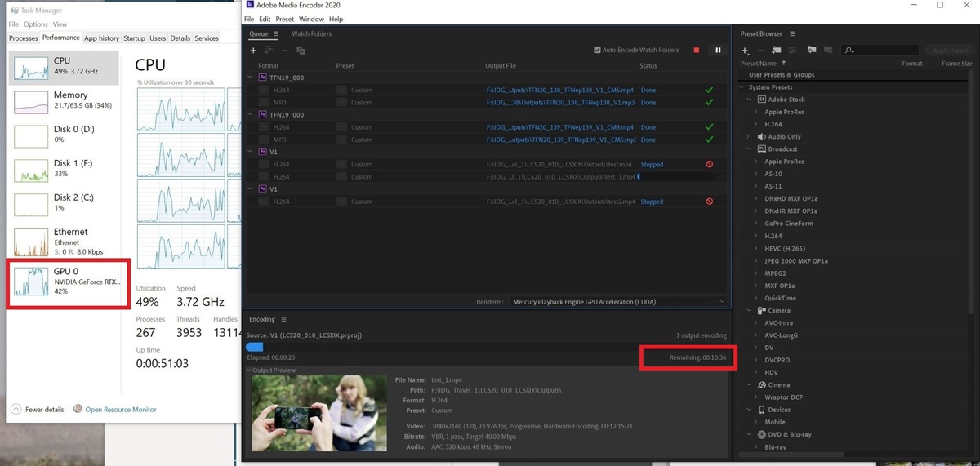Toggle the Auto-Encode Watch Folders checkbox
The image size is (980, 466).
(598, 51)
